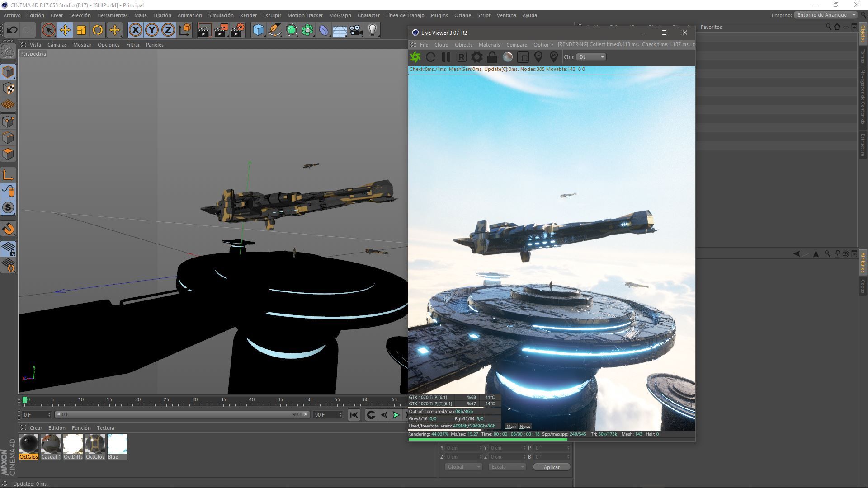This screenshot has height=488, width=868.
Task: Click the Aplicar button
Action: coord(551,467)
